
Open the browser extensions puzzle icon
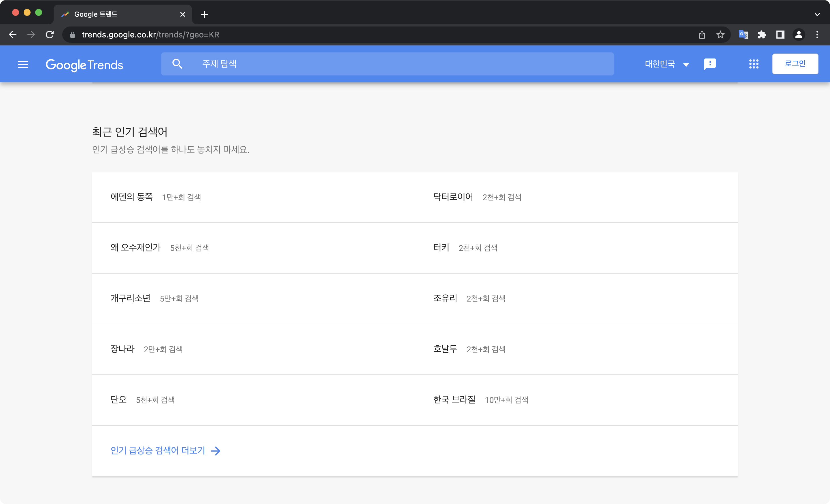point(762,34)
